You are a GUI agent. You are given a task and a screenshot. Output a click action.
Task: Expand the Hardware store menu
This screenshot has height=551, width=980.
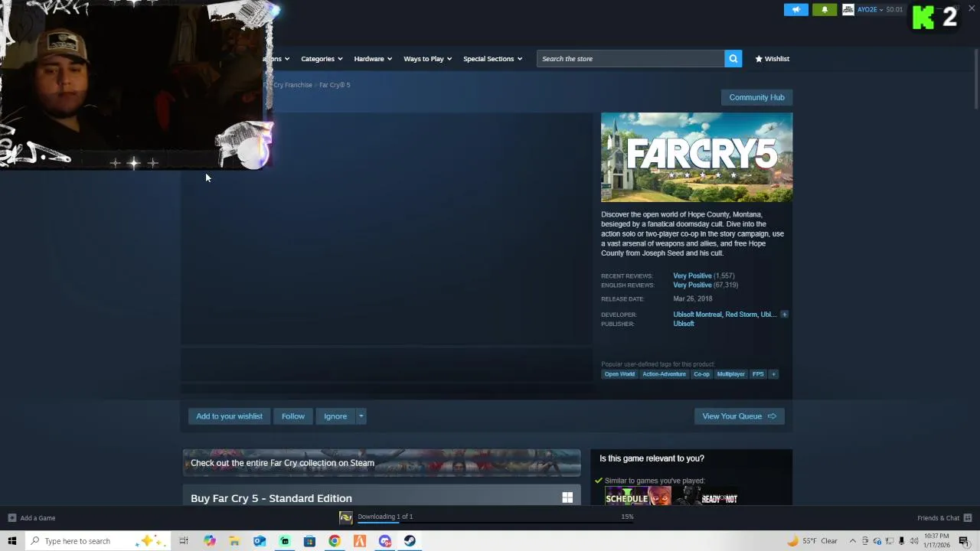click(373, 59)
